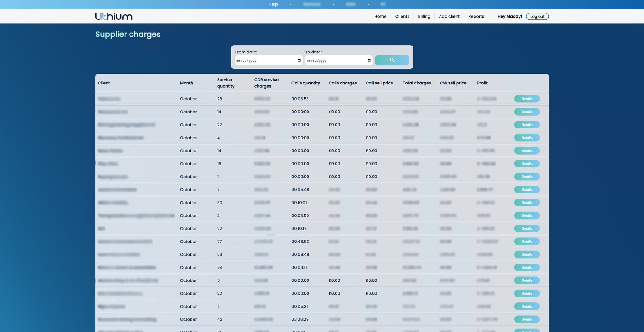This screenshot has height=332, width=644.
Task: Open Details for row with calls quantity 03:08:29
Action: (x=527, y=319)
